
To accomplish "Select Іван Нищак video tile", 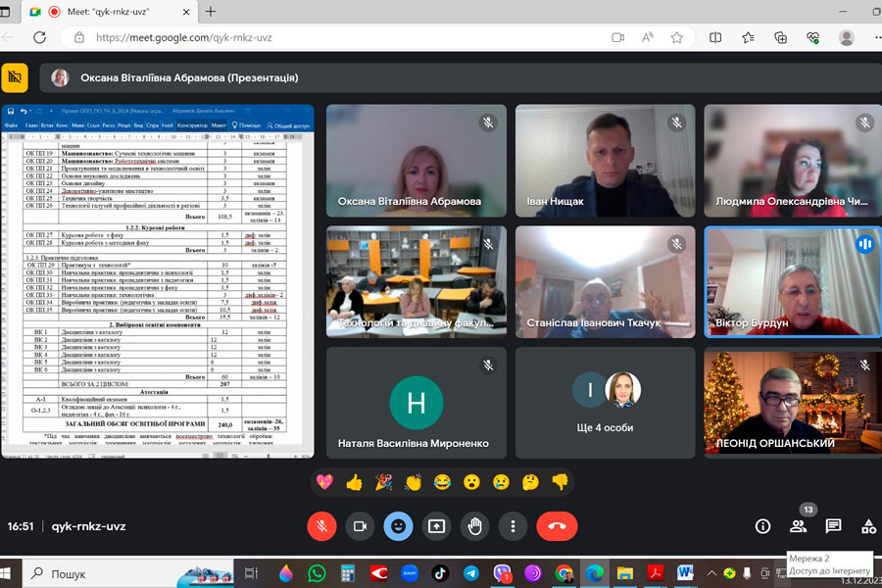I will coord(606,161).
